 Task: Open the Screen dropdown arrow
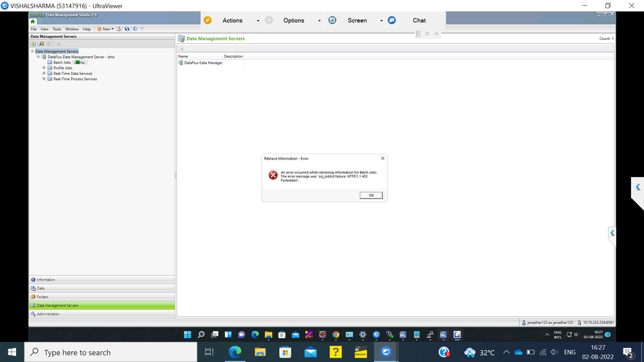(x=381, y=21)
